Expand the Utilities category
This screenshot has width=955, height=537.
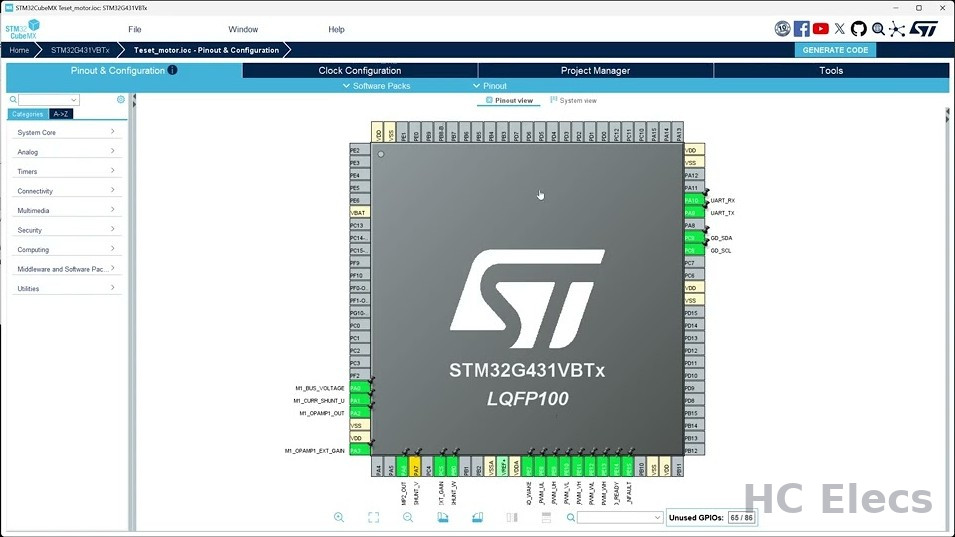[66, 288]
